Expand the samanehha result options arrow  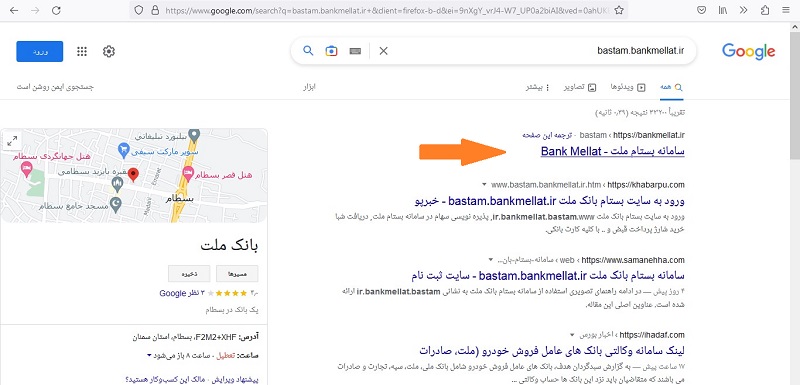(491, 260)
